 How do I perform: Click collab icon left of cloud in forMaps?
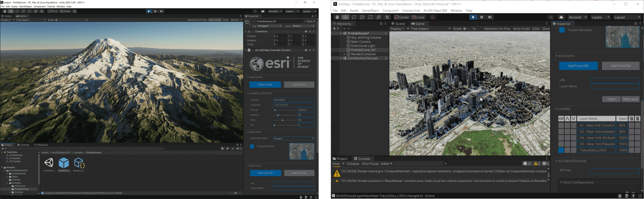click(x=551, y=17)
